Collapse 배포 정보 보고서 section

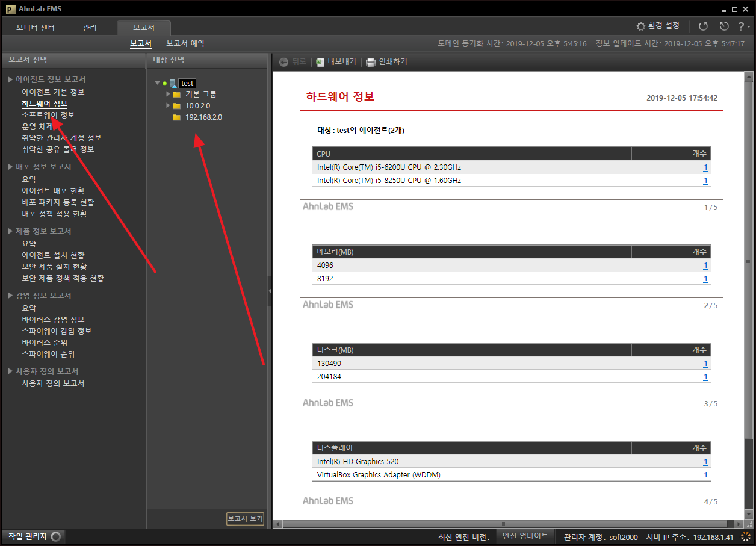pyautogui.click(x=10, y=167)
